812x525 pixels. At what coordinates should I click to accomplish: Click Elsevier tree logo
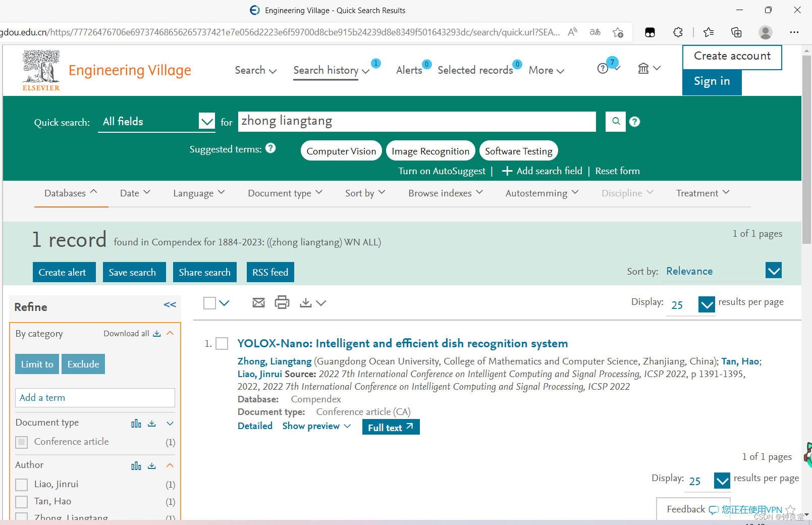pos(41,70)
